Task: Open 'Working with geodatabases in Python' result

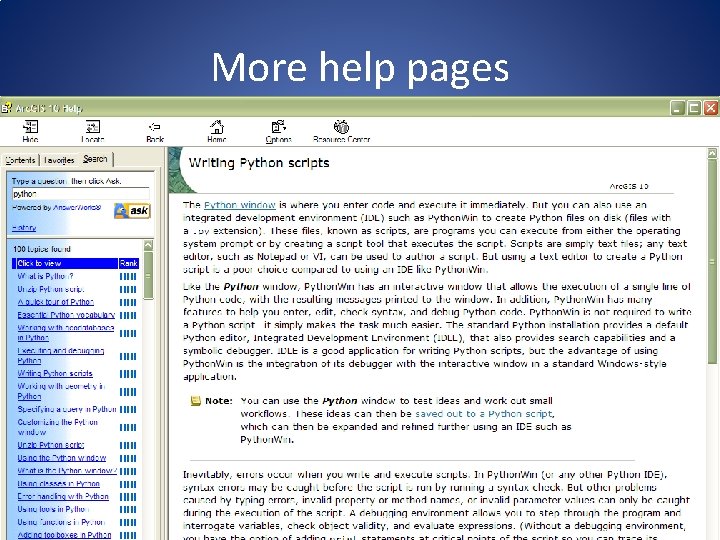Action: (66, 332)
